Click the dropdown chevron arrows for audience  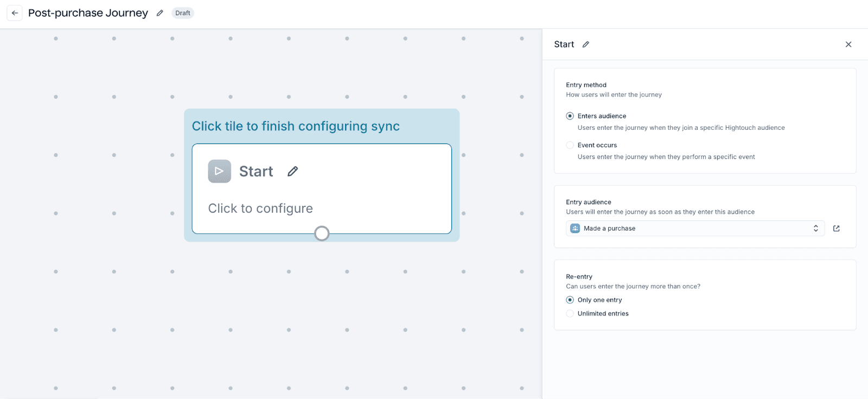815,229
